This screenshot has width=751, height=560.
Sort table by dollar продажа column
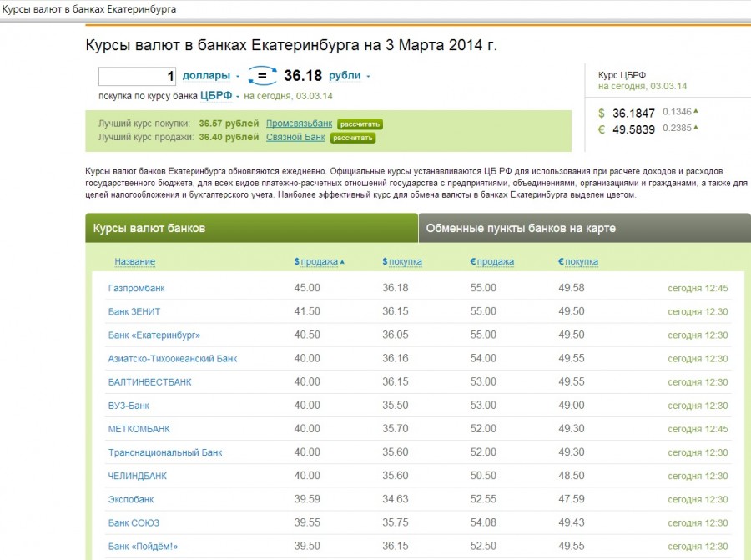[x=319, y=261]
